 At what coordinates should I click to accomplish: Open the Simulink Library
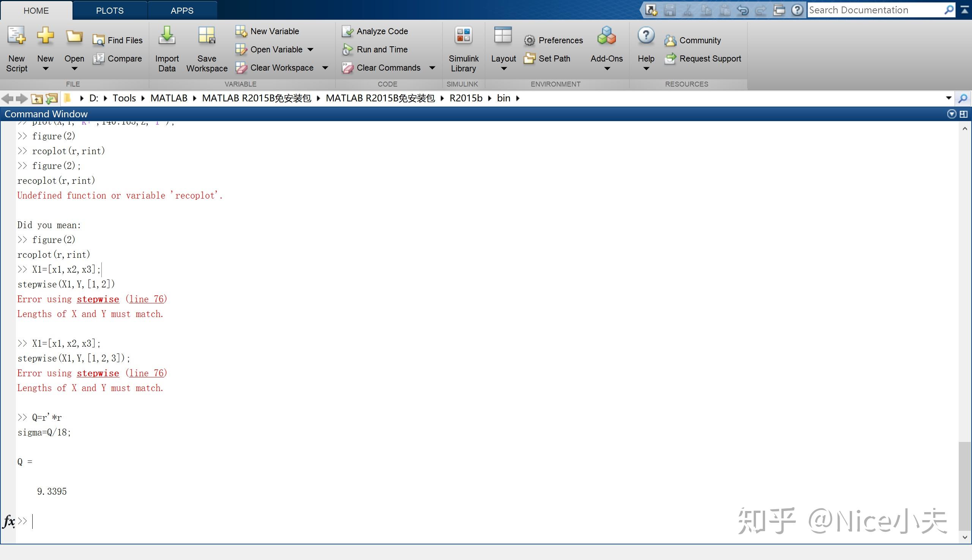pos(464,36)
